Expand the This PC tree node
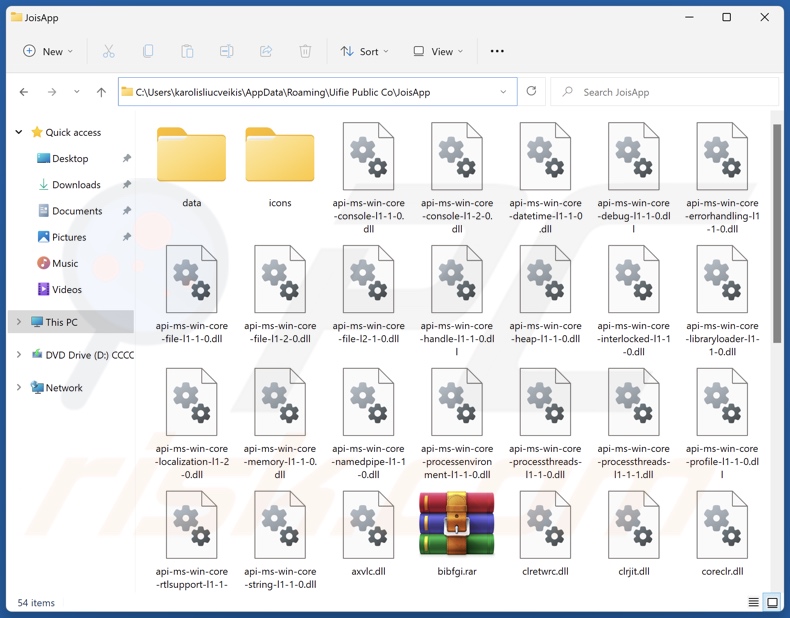Image resolution: width=790 pixels, height=618 pixels. click(x=18, y=322)
